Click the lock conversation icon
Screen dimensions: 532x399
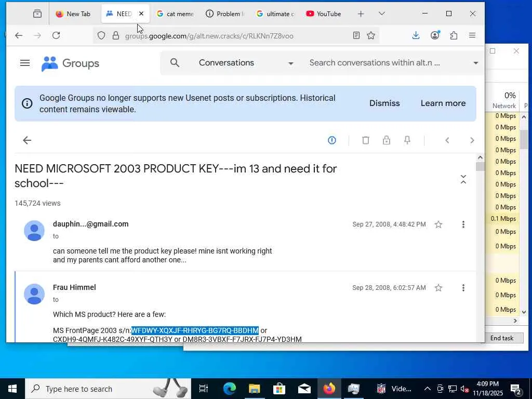coord(387,140)
